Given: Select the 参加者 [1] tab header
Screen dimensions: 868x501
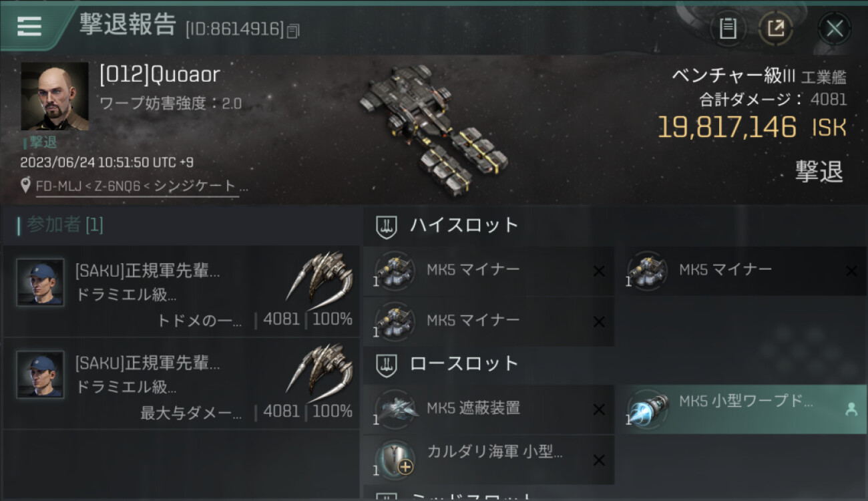Looking at the screenshot, I should (60, 225).
